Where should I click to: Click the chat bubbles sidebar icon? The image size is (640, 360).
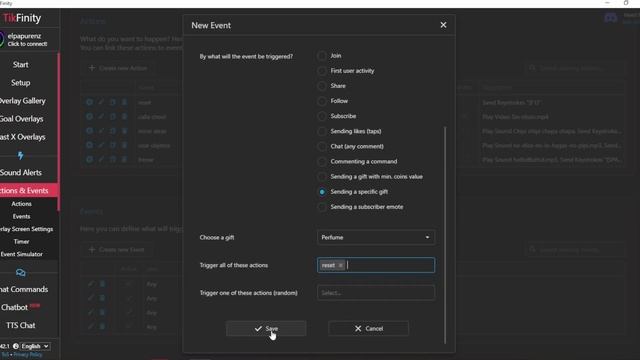[x=20, y=272]
